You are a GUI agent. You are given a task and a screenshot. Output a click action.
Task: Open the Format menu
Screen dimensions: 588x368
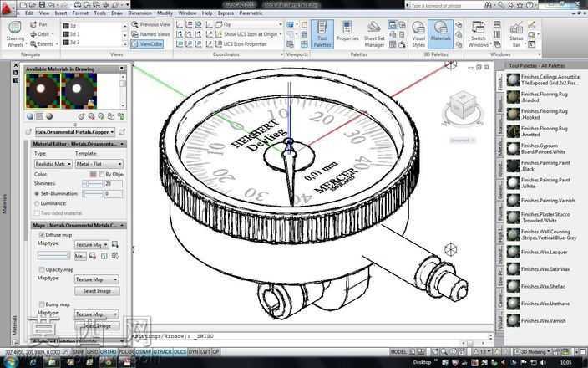point(80,13)
